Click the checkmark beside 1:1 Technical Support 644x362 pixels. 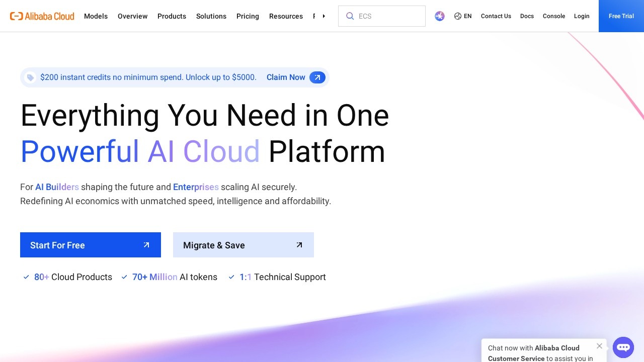coord(231,277)
